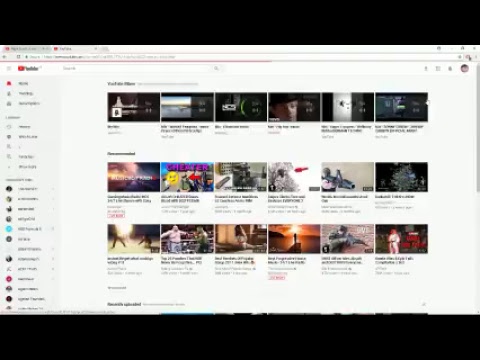Image resolution: width=480 pixels, height=360 pixels.
Task: Open the CHEATER video thumbnail
Action: point(187,177)
